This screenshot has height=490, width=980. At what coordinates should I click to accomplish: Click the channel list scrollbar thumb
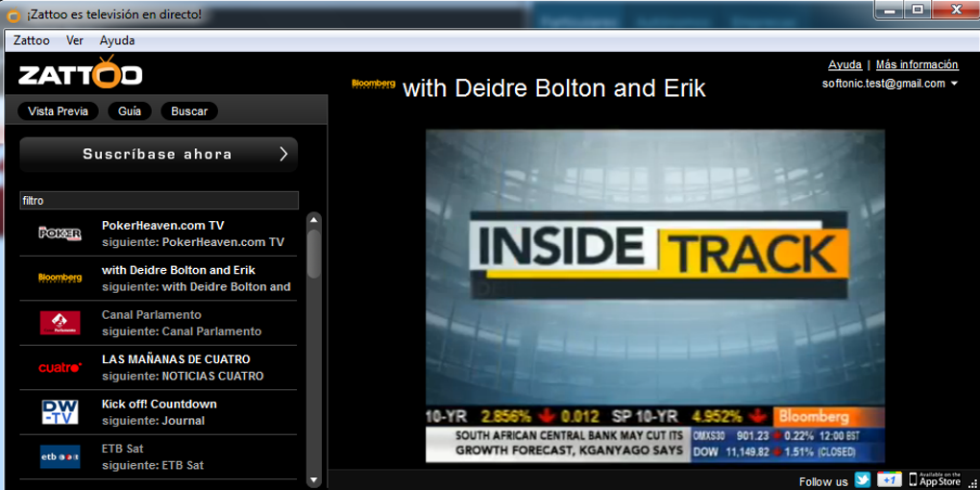[x=314, y=254]
